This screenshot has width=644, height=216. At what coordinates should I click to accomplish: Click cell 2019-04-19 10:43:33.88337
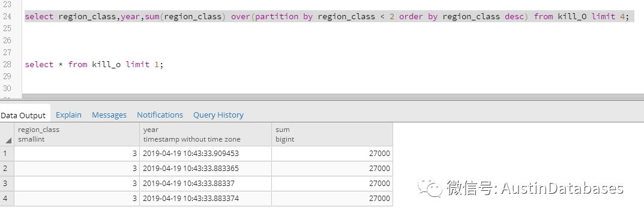click(x=205, y=183)
